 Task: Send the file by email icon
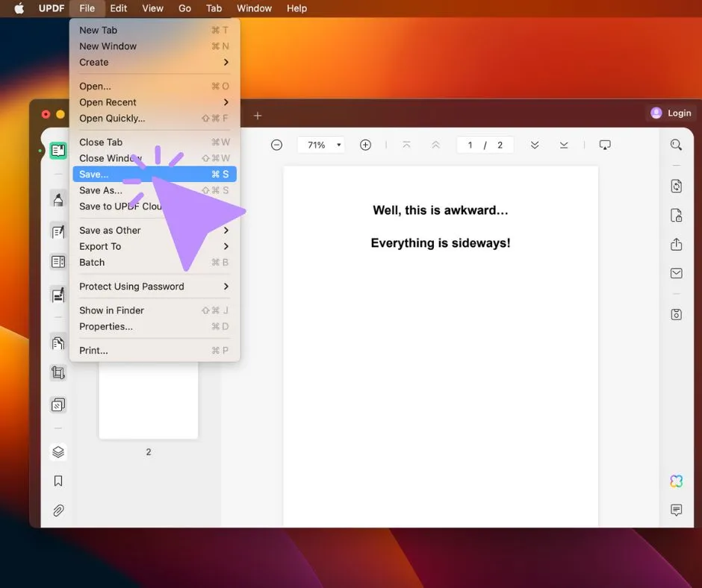[676, 273]
